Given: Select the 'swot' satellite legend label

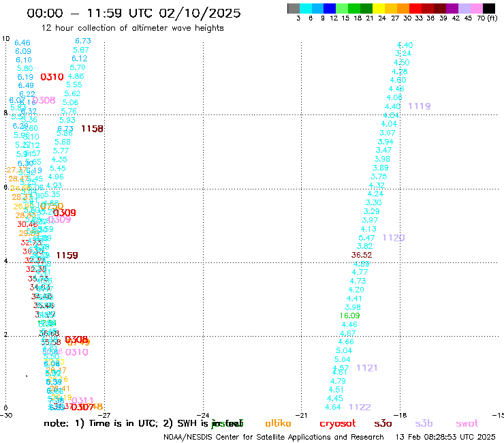Looking at the screenshot, I should pos(467,423).
